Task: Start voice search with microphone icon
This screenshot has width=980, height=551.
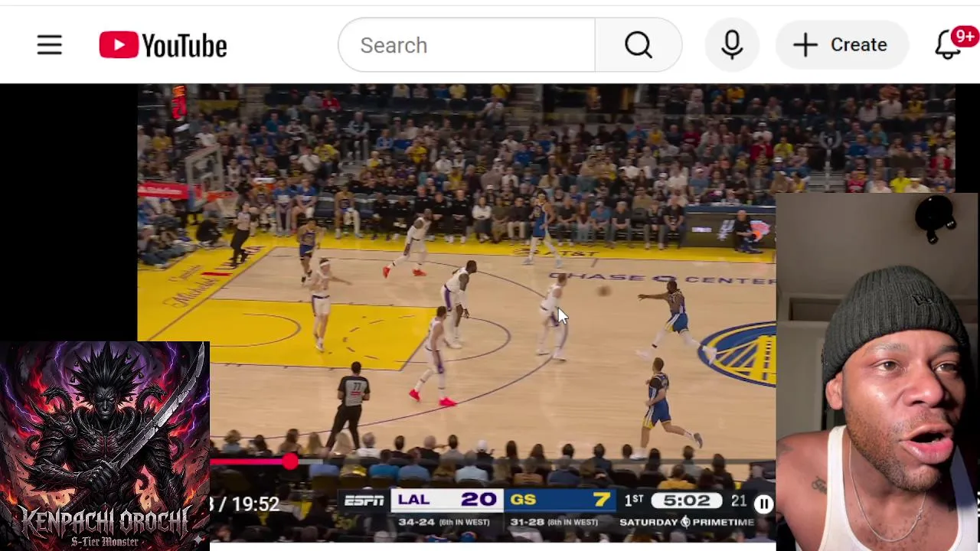Action: click(x=732, y=45)
